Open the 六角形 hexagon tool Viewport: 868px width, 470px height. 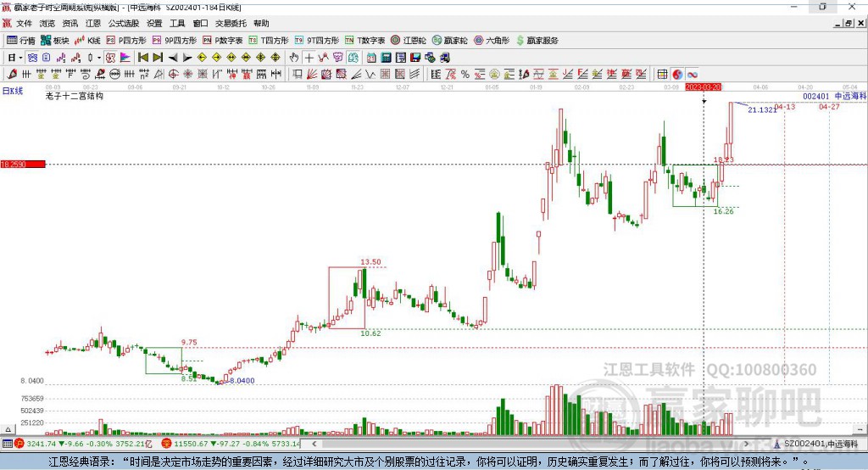point(492,41)
